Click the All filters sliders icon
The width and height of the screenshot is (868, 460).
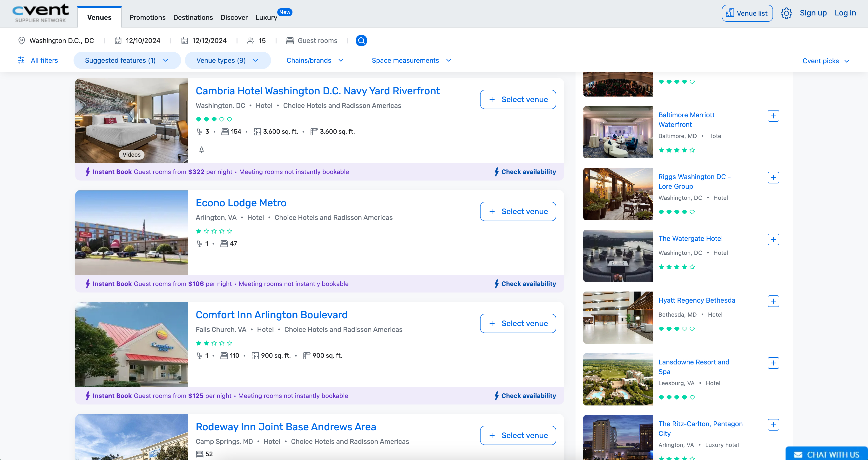[x=21, y=60]
